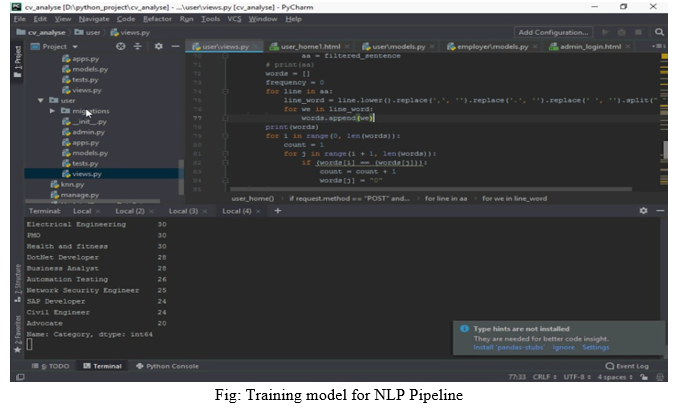Open the Refactor menu
The width and height of the screenshot is (679, 410).
click(157, 19)
